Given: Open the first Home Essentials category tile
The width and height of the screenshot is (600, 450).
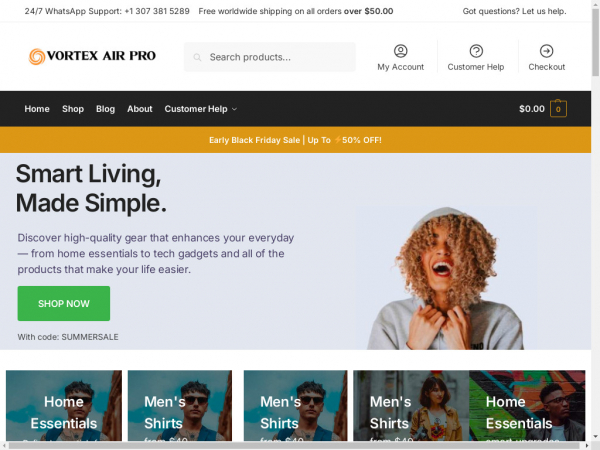Looking at the screenshot, I should click(64, 406).
